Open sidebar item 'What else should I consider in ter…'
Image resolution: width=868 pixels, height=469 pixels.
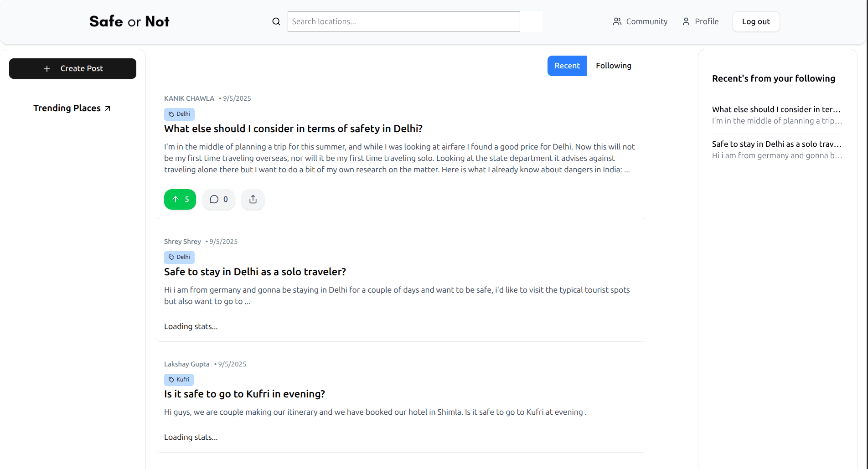[x=776, y=109]
